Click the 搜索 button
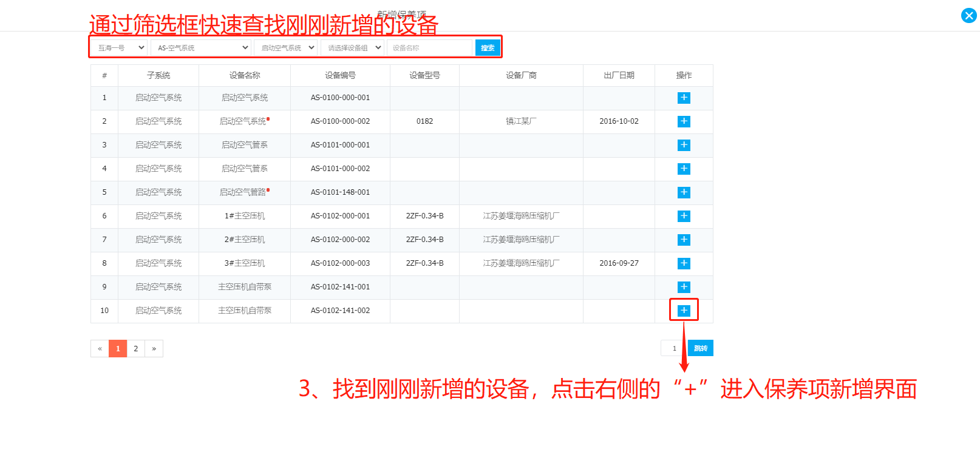 [488, 47]
